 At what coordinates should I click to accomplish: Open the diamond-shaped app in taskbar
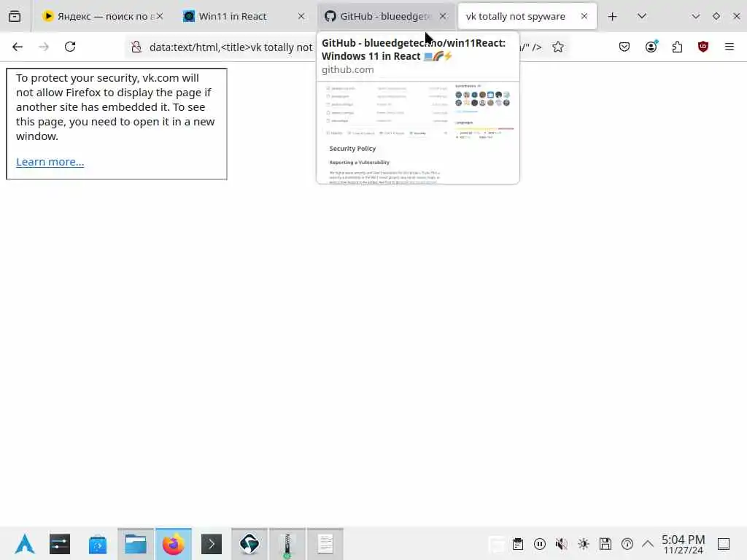[249, 544]
